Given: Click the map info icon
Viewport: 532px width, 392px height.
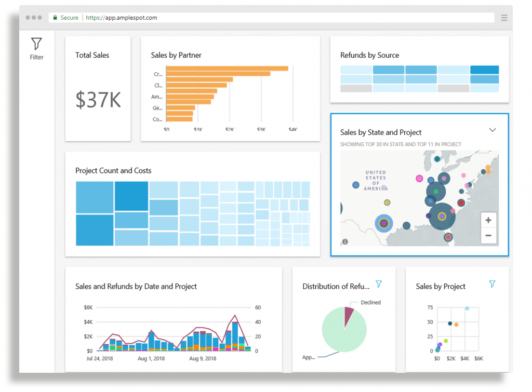Looking at the screenshot, I should (345, 241).
